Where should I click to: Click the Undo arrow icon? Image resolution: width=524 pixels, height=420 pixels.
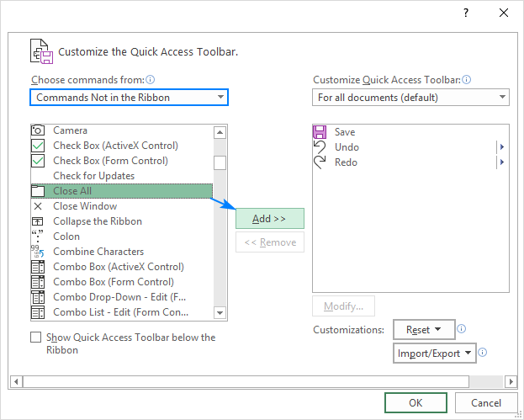tap(320, 147)
